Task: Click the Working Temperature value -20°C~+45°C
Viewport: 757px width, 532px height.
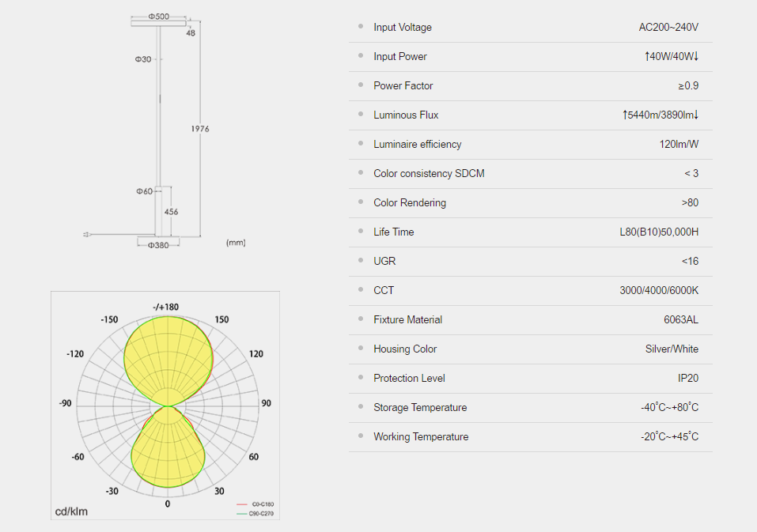Action: pyautogui.click(x=669, y=436)
